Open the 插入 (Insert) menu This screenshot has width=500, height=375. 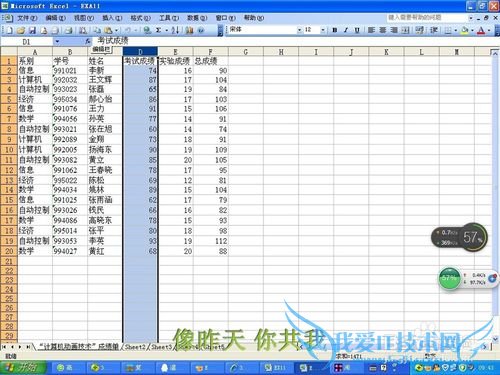pos(112,18)
